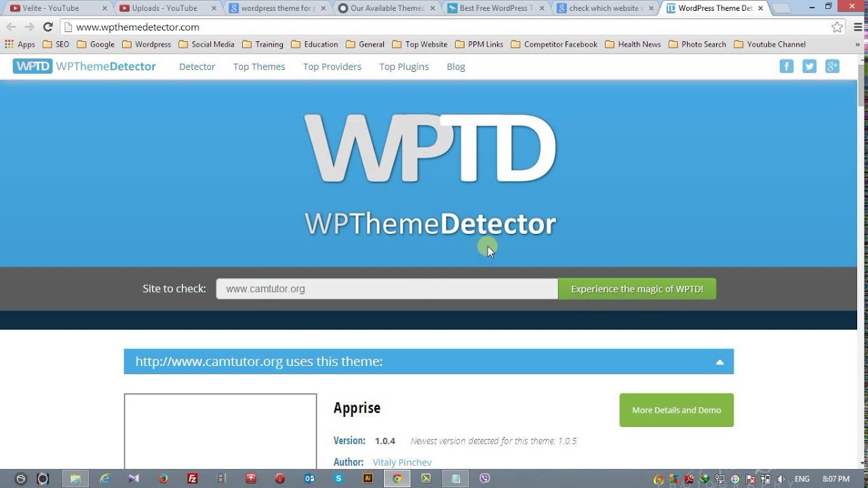Open the WPThemeDetector Facebook page icon
This screenshot has height=488, width=868.
tap(787, 66)
